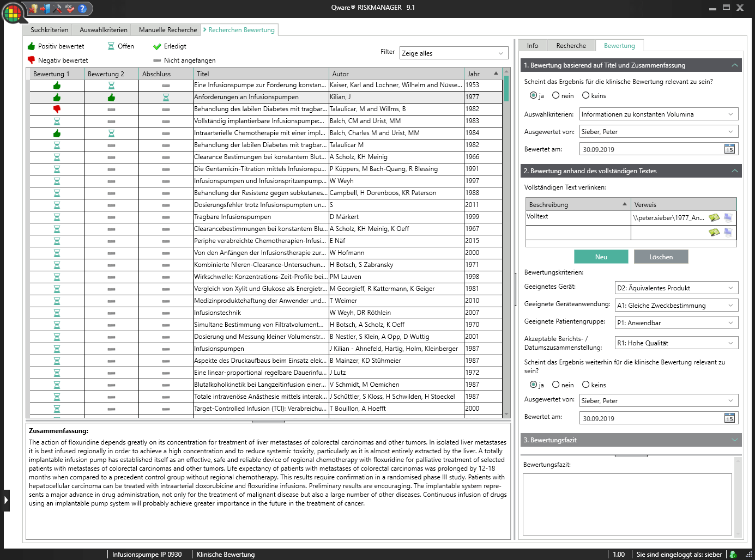Select the 'Infusionspumpen' 1987 title row
Screen dimensions: 755x560
(261, 349)
